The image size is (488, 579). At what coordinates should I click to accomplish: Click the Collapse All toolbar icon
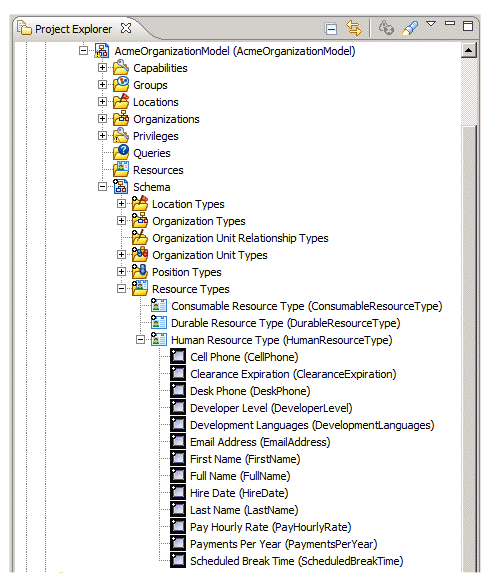pos(331,28)
